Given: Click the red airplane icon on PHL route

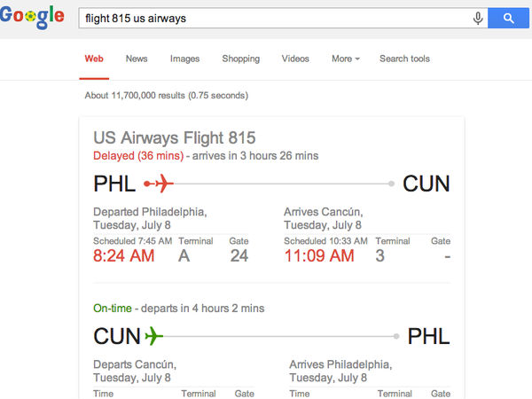Looking at the screenshot, I should point(160,184).
